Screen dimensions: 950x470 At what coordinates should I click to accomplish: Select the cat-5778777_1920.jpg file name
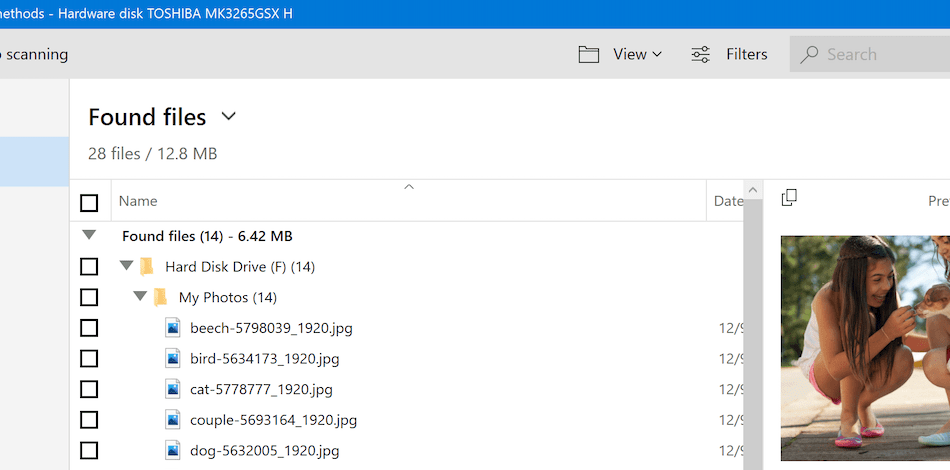tap(261, 389)
